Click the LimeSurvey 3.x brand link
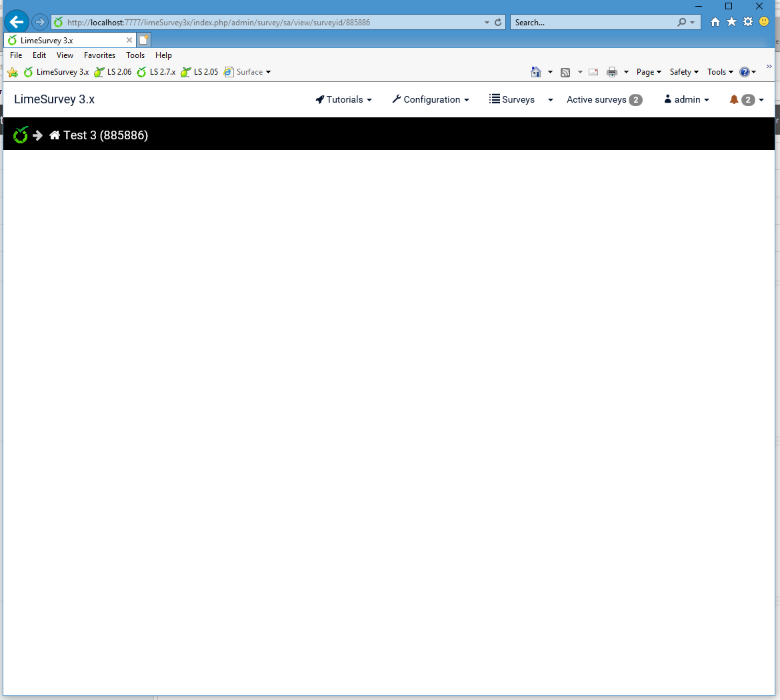The width and height of the screenshot is (780, 700). click(54, 99)
